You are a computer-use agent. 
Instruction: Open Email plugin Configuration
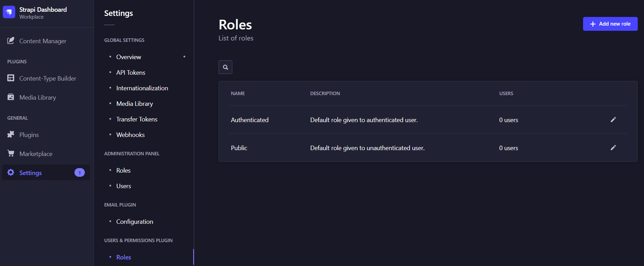point(134,222)
